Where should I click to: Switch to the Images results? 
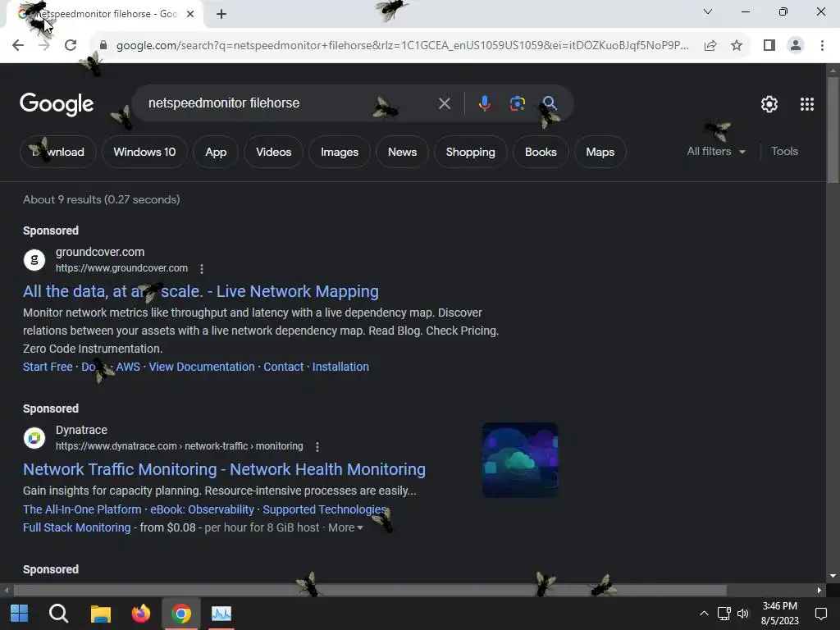coord(340,152)
